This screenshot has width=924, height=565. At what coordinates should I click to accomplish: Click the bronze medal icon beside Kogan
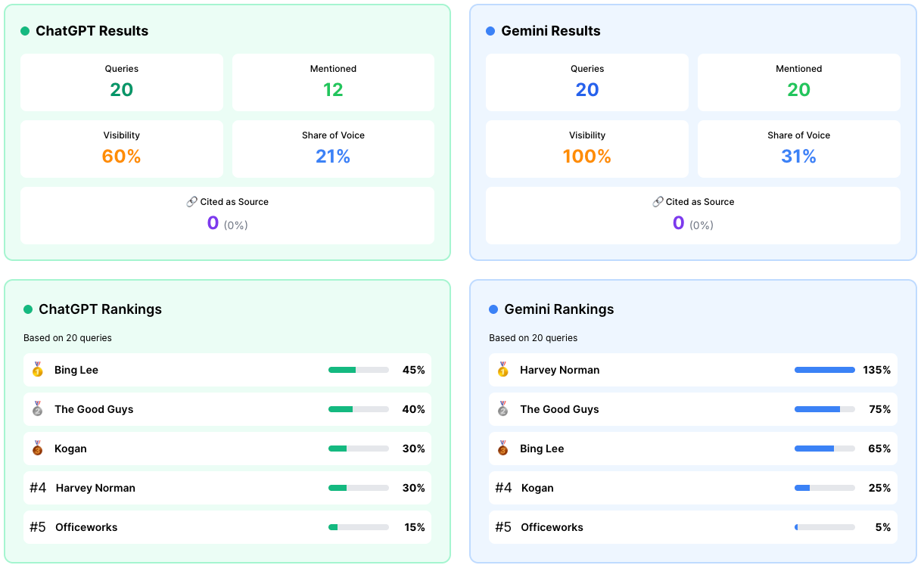38,449
